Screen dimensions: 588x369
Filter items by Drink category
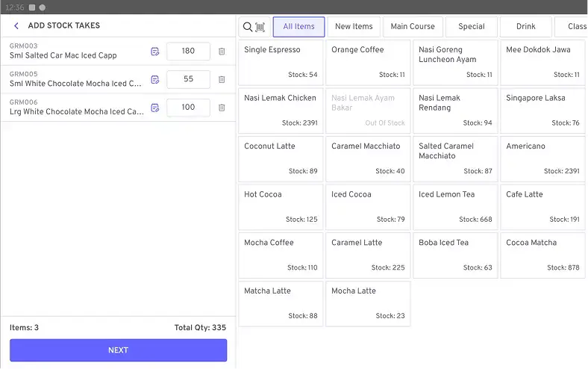pyautogui.click(x=526, y=27)
